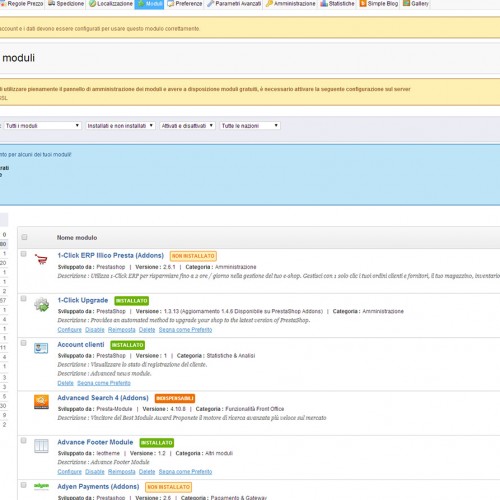The width and height of the screenshot is (500, 500).
Task: Toggle the select-all modules checkbox
Action: pyautogui.click(x=24, y=237)
